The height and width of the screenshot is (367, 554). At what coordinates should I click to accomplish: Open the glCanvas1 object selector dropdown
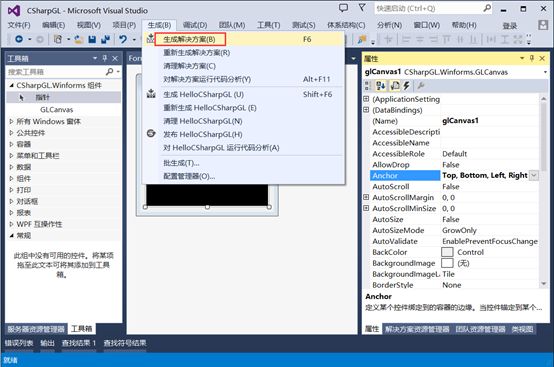pos(545,72)
